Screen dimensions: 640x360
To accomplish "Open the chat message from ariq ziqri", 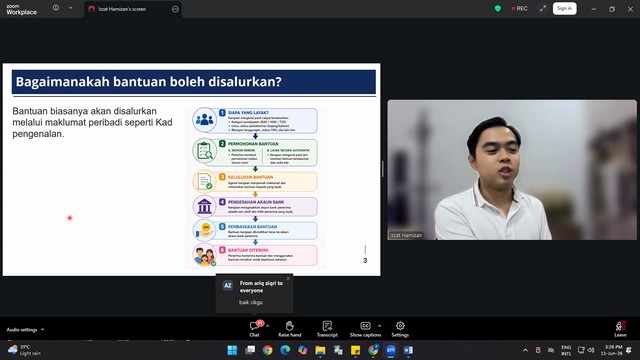I will click(254, 293).
